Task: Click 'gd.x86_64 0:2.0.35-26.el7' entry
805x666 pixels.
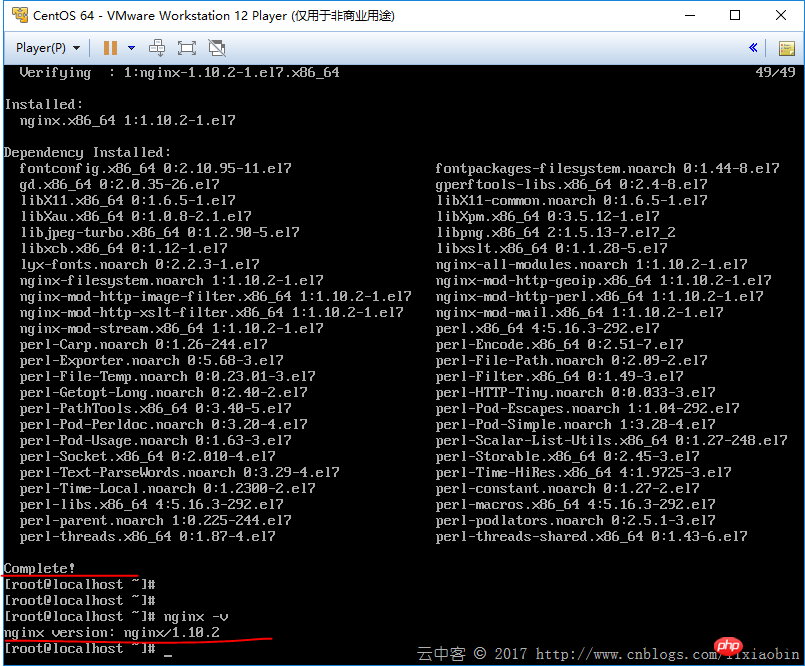Action: point(120,184)
